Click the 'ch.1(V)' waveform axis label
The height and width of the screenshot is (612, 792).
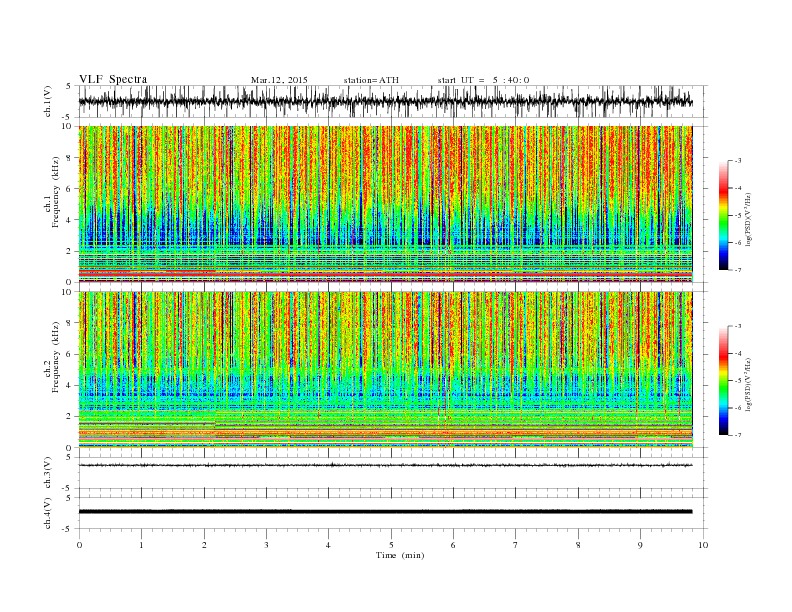click(x=48, y=101)
